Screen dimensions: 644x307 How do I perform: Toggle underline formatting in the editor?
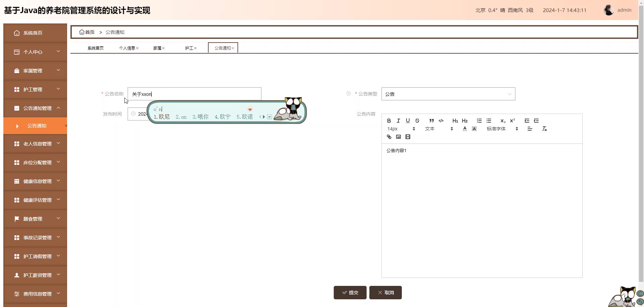click(408, 121)
